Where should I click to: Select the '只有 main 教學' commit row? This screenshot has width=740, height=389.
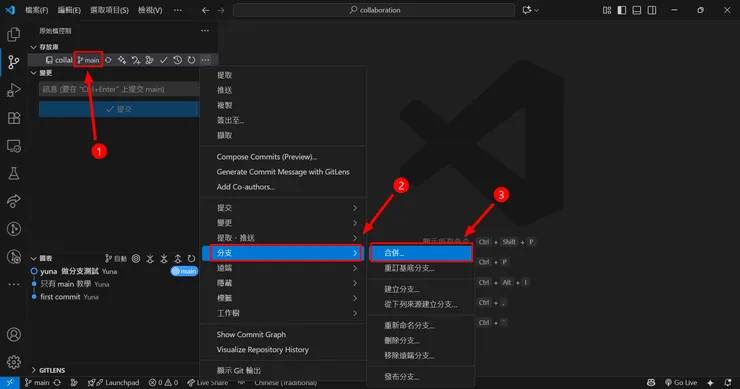coord(113,284)
